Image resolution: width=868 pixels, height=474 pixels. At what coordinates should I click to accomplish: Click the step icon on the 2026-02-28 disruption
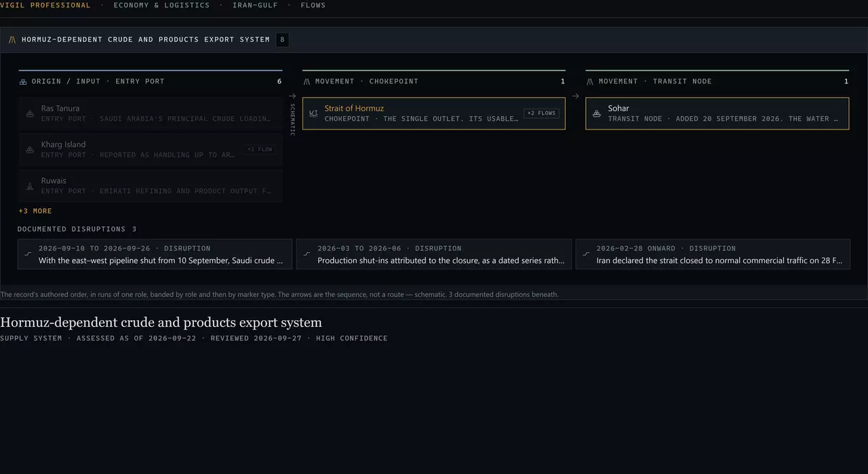coord(587,254)
